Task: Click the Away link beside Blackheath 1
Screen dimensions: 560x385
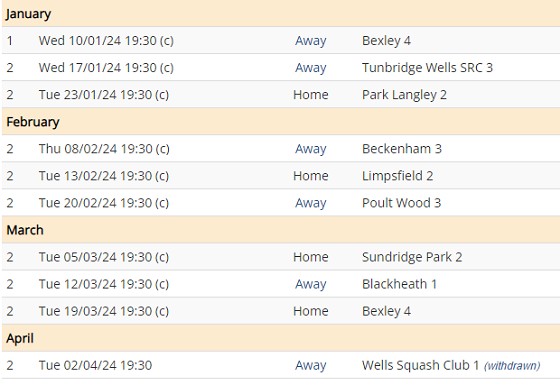Action: pyautogui.click(x=310, y=284)
